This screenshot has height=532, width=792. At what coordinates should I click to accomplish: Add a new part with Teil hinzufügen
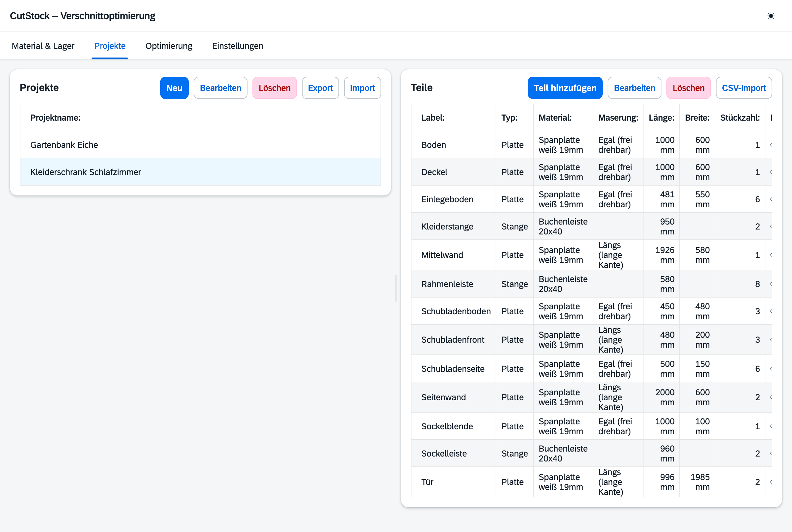coord(565,88)
